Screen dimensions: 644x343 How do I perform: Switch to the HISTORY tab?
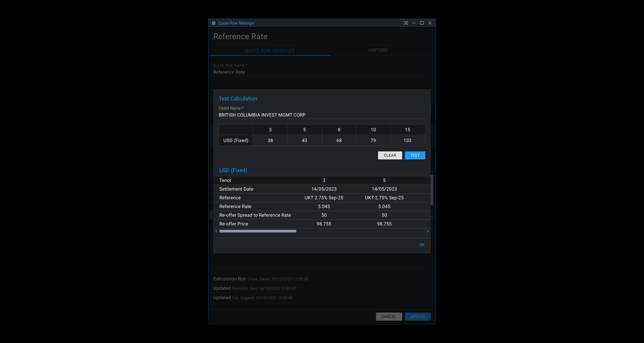(378, 50)
